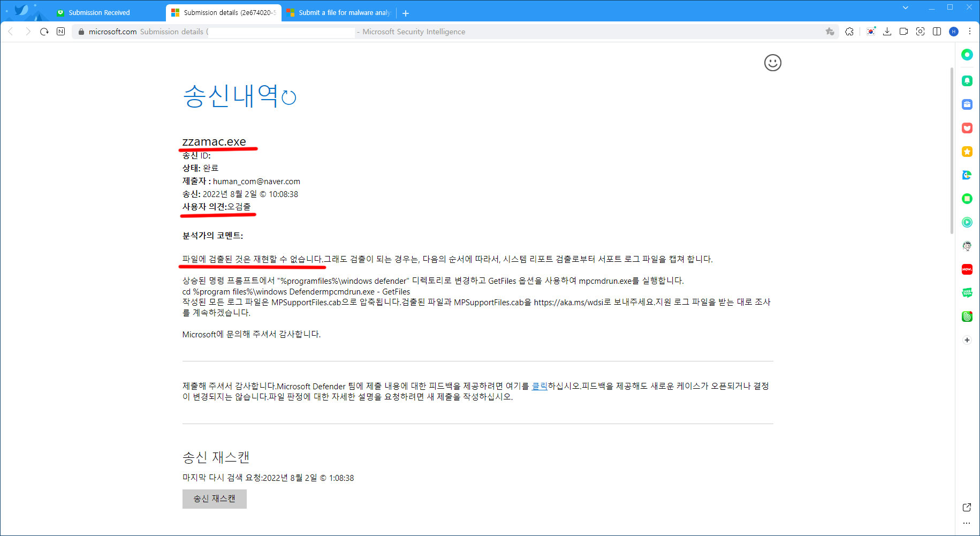Click the Korean flag translate icon
Viewport: 980px width, 536px height.
point(871,32)
